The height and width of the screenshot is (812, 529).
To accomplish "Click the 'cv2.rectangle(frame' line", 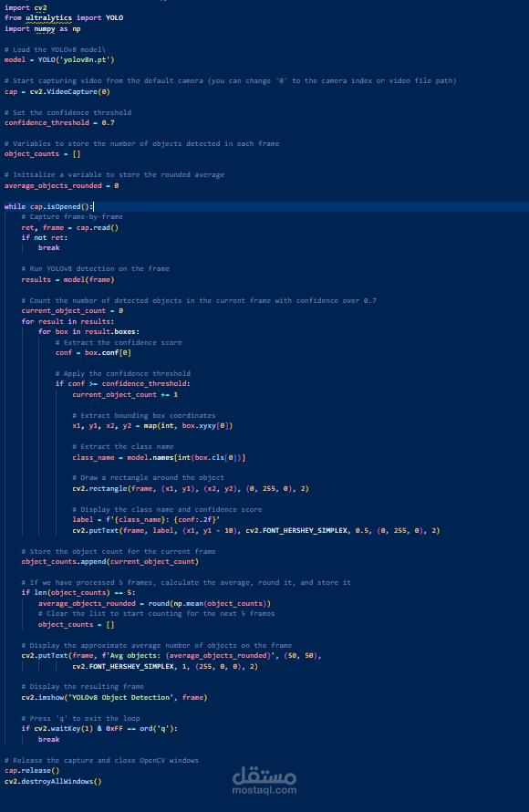I will 191,489.
